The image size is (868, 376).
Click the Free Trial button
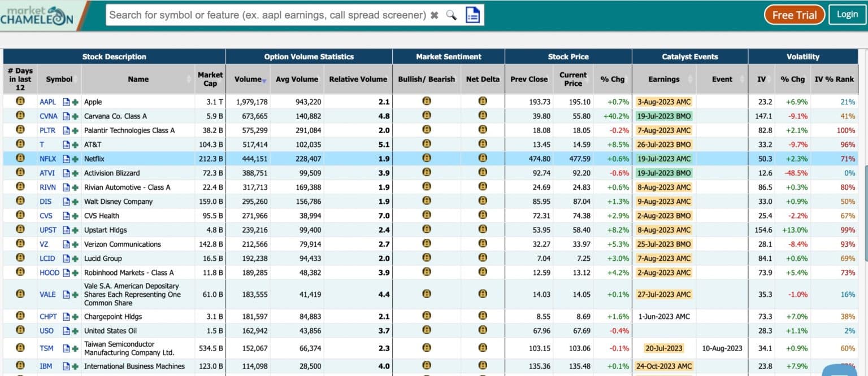pos(794,15)
